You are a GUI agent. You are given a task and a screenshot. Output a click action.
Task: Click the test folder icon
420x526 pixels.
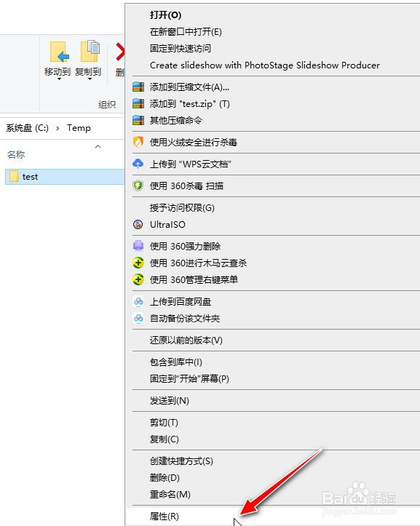[14, 176]
